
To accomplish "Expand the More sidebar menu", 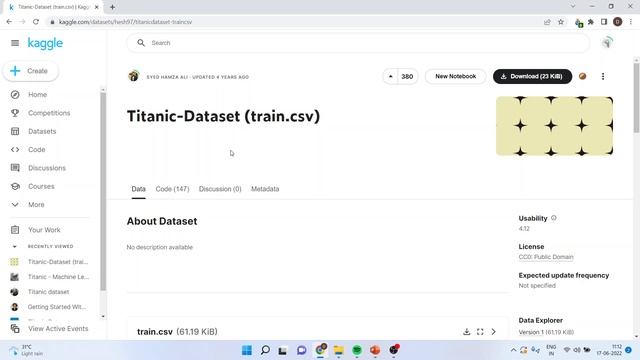I will tap(36, 205).
